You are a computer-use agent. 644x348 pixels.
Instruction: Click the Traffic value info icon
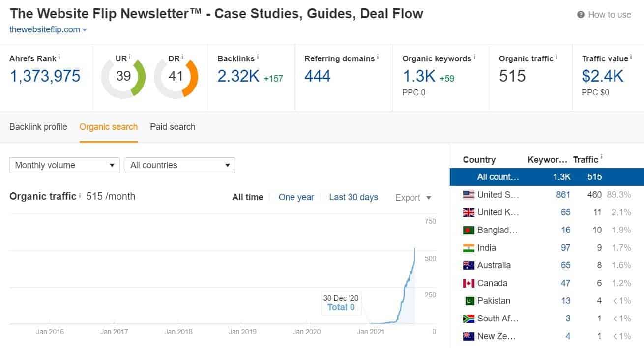tap(631, 57)
